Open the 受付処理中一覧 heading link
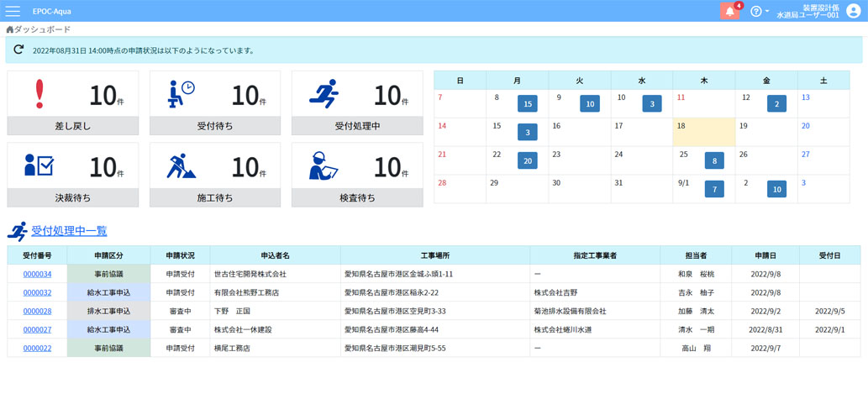The image size is (868, 420). click(x=69, y=231)
